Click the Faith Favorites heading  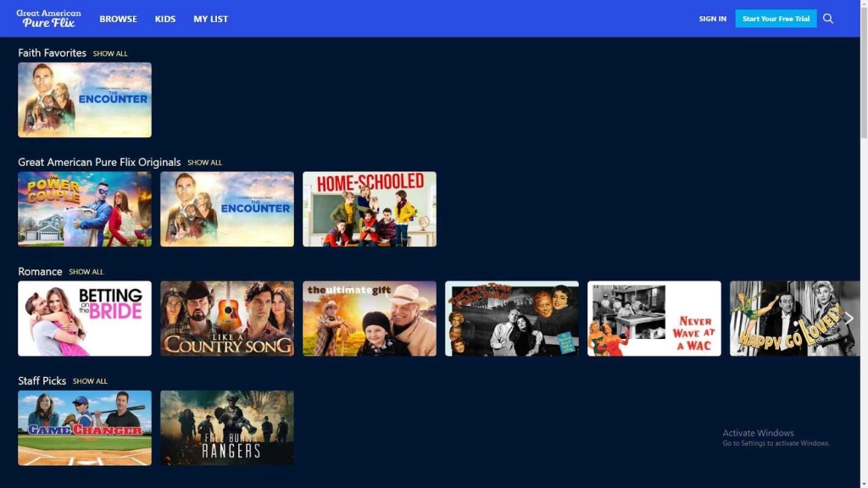coord(52,53)
